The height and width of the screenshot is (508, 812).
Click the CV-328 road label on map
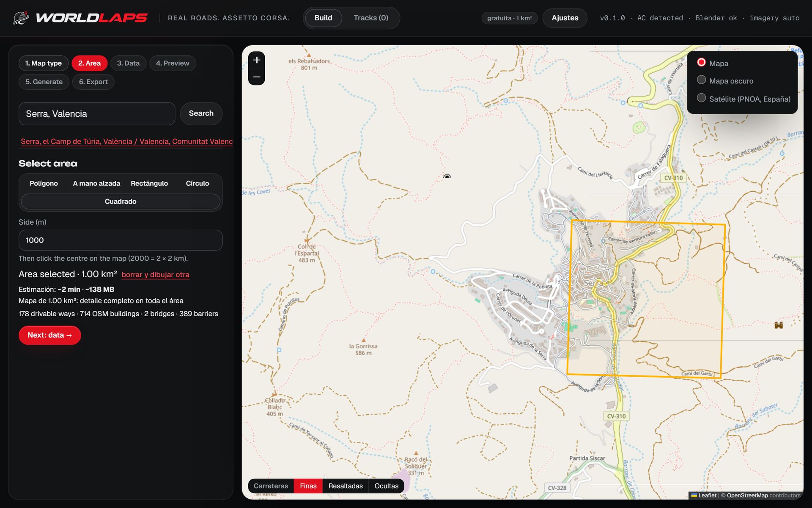(x=557, y=488)
